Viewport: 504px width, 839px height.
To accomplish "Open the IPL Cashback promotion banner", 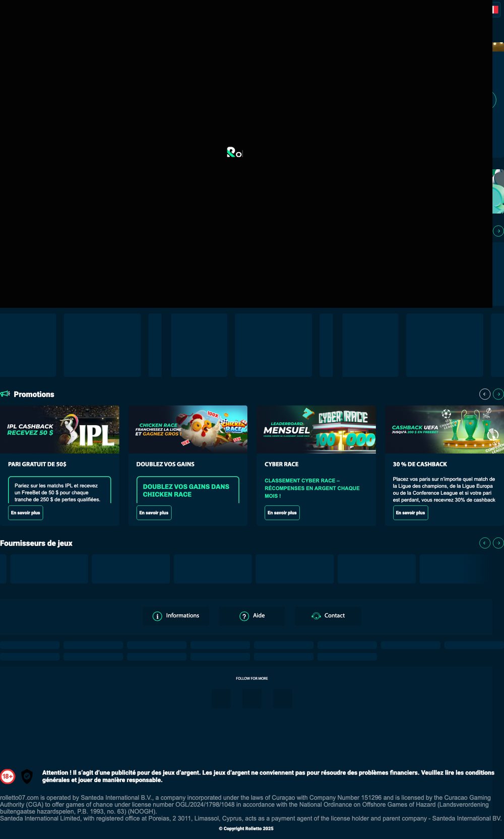I will (x=59, y=429).
